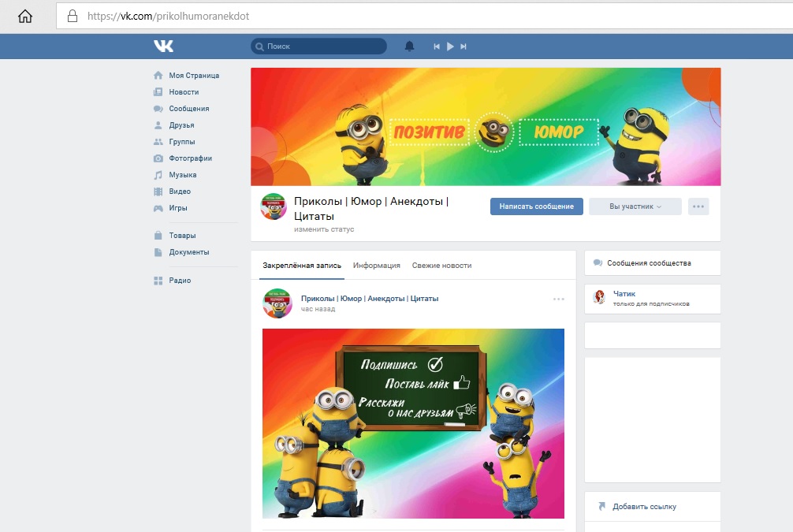Switch to the Свежие новости tab

point(442,266)
